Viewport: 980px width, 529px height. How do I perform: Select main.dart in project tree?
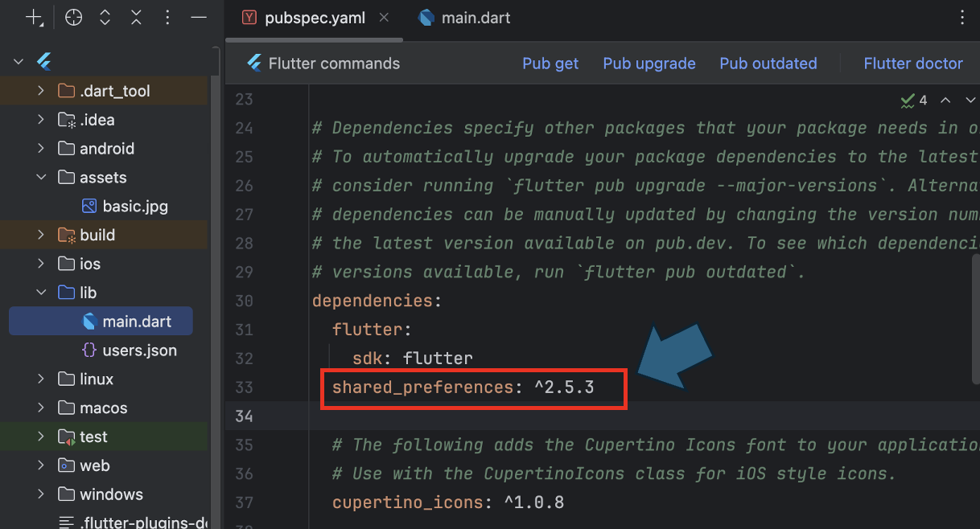point(101,322)
